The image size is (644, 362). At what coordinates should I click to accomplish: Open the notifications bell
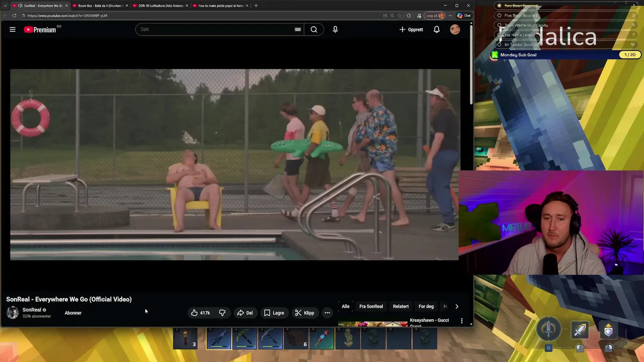pyautogui.click(x=437, y=30)
